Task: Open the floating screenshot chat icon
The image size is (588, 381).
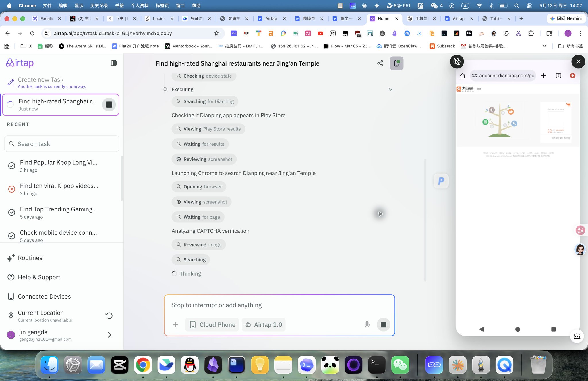Action: pyautogui.click(x=577, y=336)
